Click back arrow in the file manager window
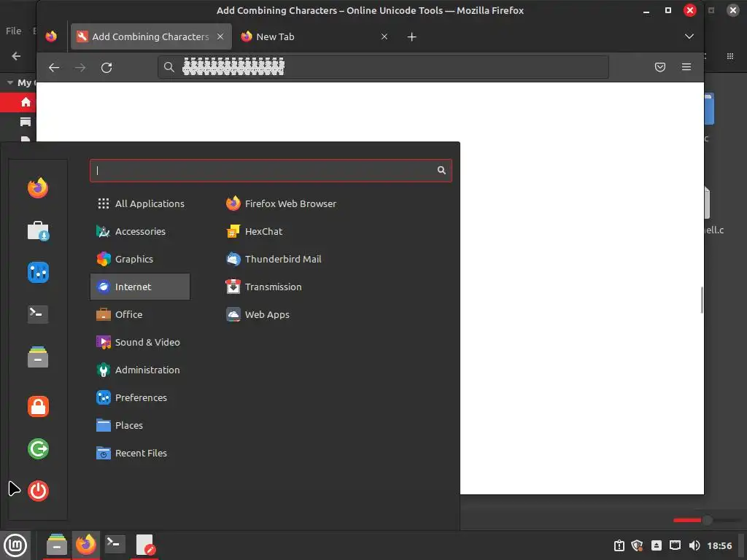This screenshot has height=560, width=747. [x=16, y=56]
